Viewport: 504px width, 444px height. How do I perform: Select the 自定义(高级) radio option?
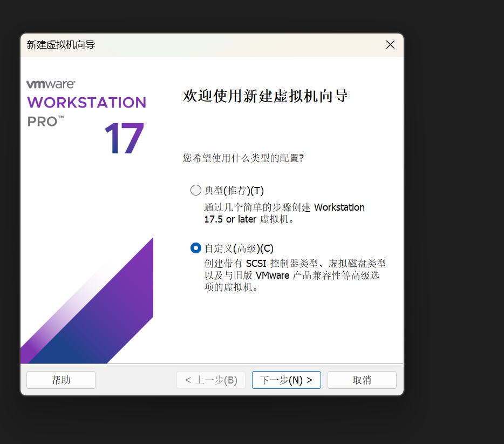coord(196,248)
